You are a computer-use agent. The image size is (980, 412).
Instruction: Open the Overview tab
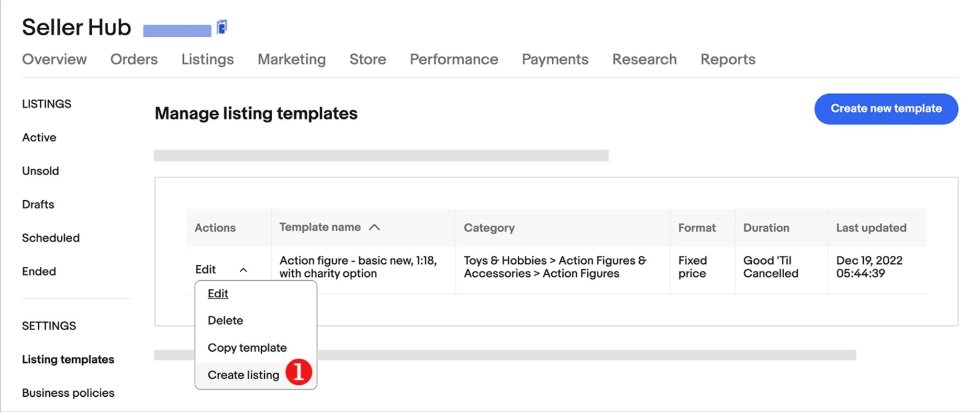[x=55, y=59]
